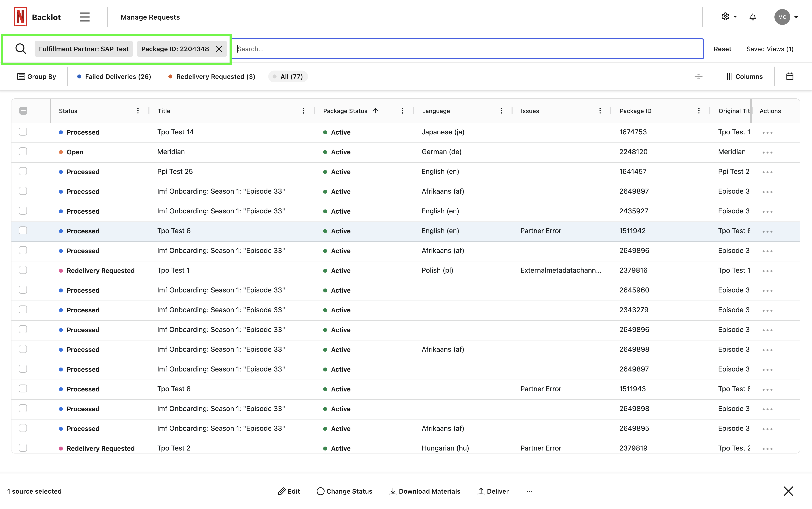Open row actions for Meridian
Image resolution: width=812 pixels, height=509 pixels.
click(x=767, y=152)
